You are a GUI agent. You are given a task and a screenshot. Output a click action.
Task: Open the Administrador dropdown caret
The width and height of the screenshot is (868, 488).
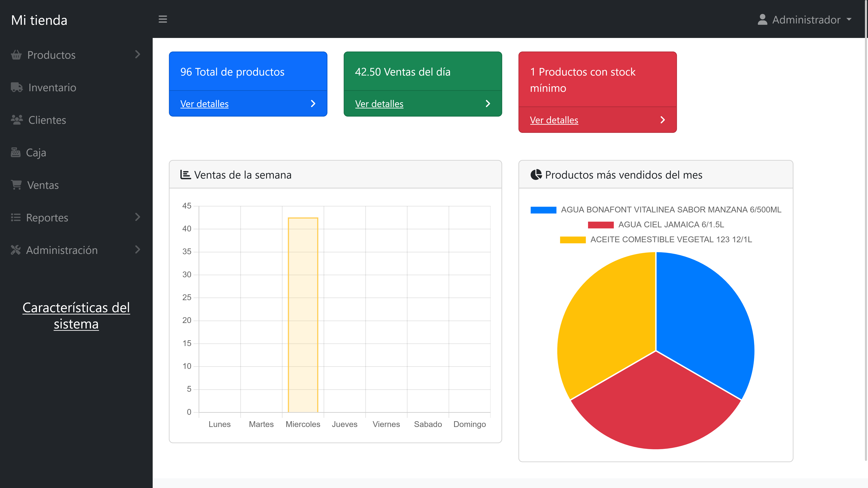click(849, 20)
